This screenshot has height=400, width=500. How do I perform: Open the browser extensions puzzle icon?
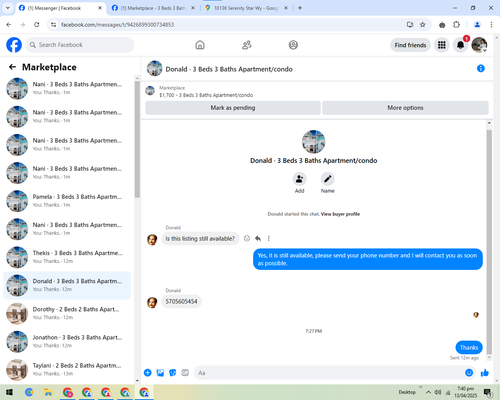point(456,24)
